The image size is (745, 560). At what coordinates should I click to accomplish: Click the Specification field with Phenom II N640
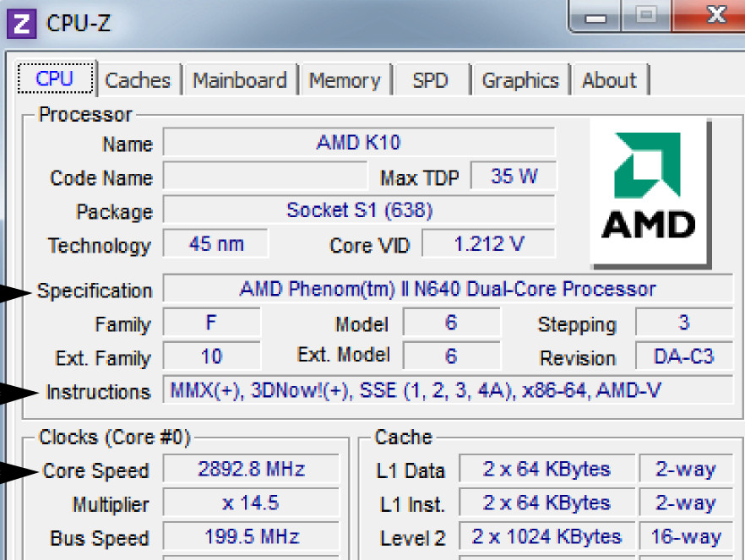(448, 290)
